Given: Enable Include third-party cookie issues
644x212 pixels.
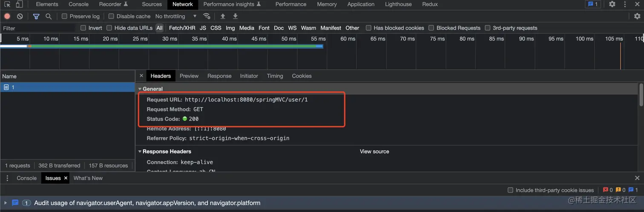Looking at the screenshot, I should point(510,190).
